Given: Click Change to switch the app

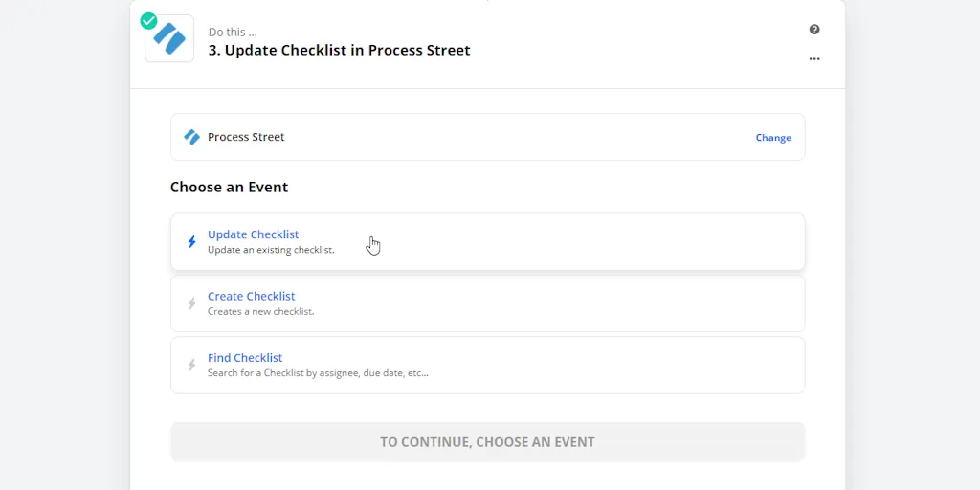Looking at the screenshot, I should click(773, 138).
